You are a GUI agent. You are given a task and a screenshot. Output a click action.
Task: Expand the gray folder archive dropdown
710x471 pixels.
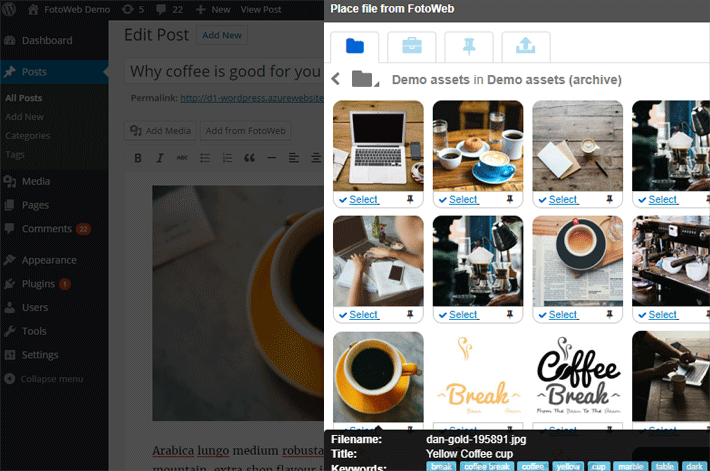tap(364, 80)
